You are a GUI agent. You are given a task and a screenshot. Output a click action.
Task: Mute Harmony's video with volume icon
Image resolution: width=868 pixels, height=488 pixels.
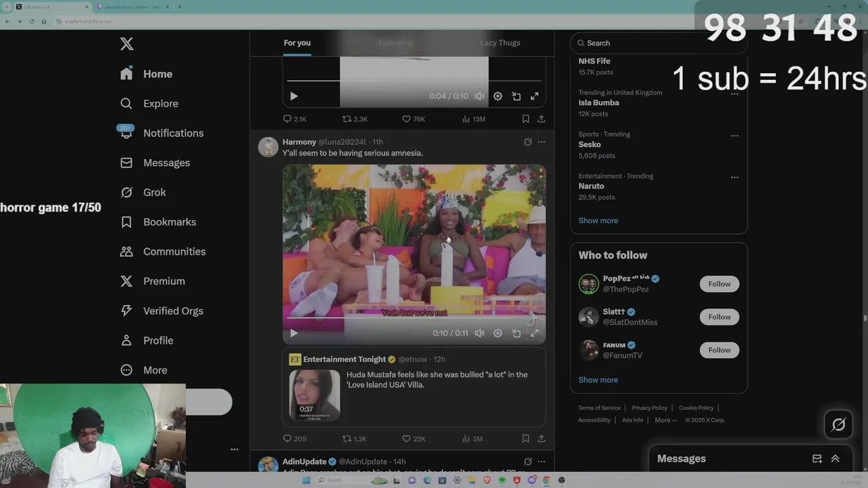[479, 333]
